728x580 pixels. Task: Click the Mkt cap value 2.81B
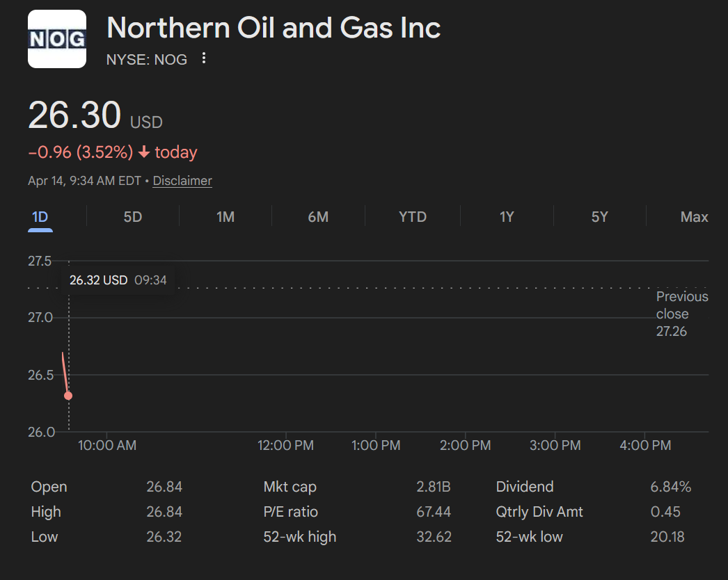pos(434,487)
